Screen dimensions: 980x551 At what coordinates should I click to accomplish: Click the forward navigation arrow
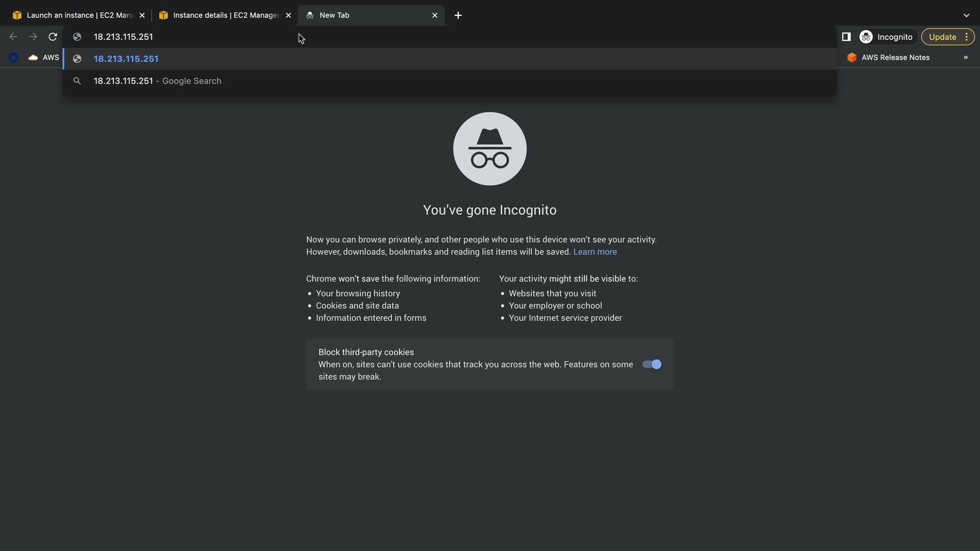pyautogui.click(x=33, y=37)
